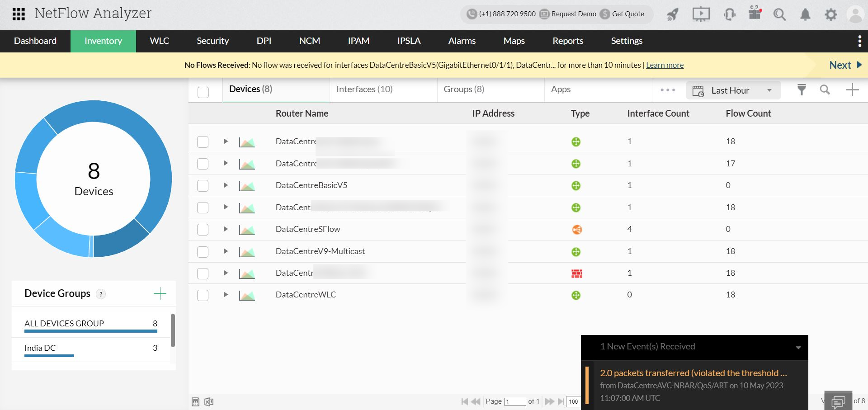The width and height of the screenshot is (868, 410).
Task: Check the box for DataCentreV9-Multicast
Action: 203,252
